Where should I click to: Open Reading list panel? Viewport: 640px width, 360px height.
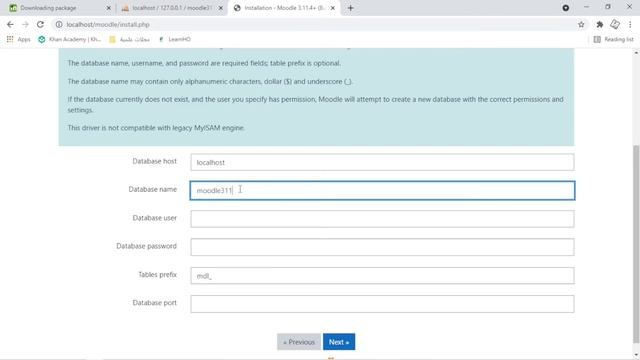pos(613,39)
